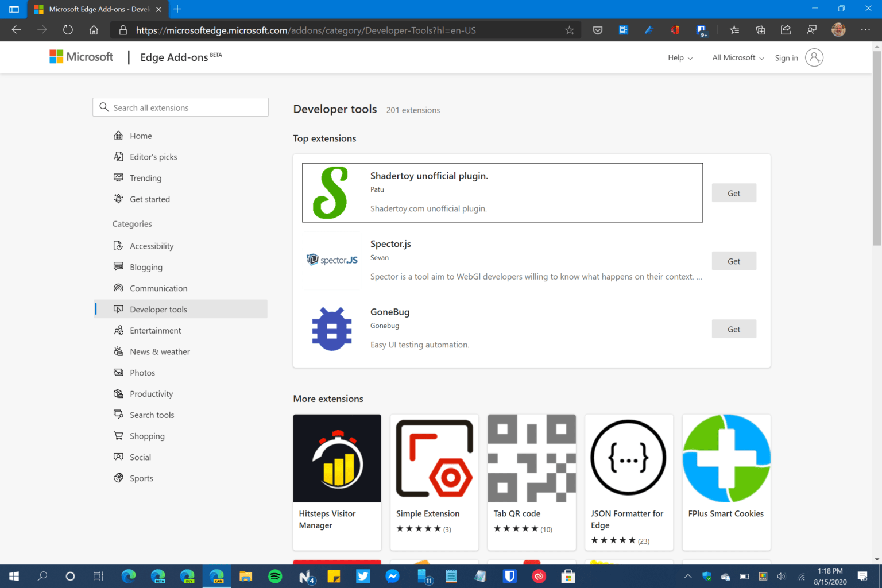The image size is (882, 588).
Task: Switch to the Microsoft Edge Add-ons tab
Action: (92, 9)
